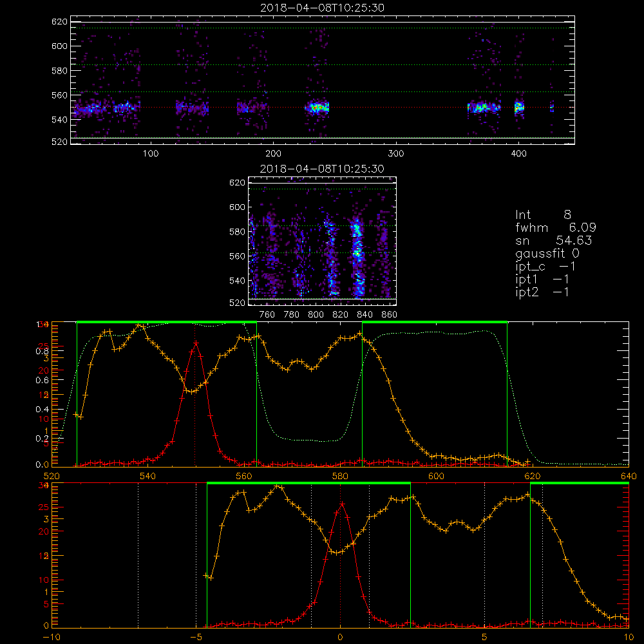The image size is (644, 644).
Task: Click the 0.8 y-axis label on profile plot
Action: coord(42,351)
